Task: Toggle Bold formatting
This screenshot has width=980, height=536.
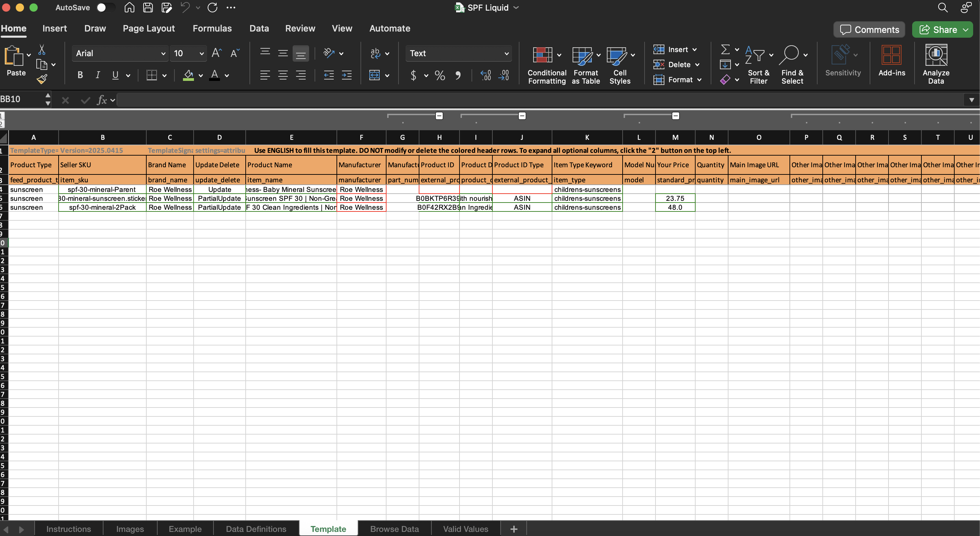Action: pyautogui.click(x=80, y=75)
